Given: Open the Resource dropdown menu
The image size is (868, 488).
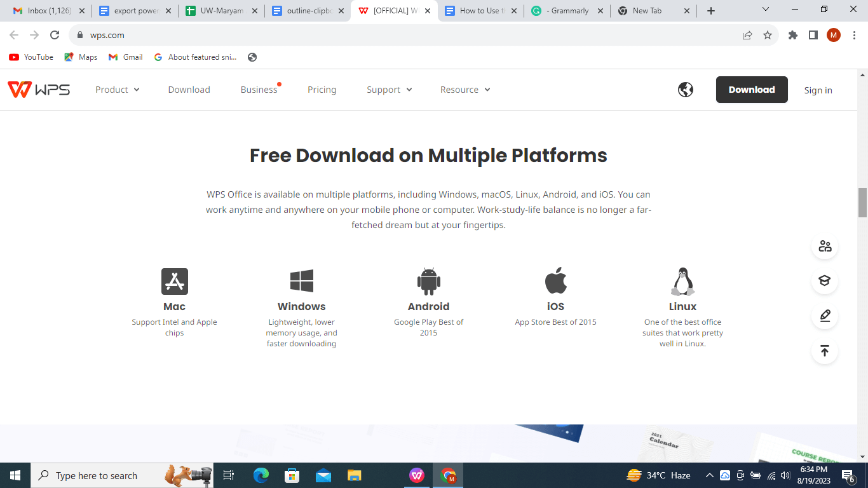Looking at the screenshot, I should 465,89.
